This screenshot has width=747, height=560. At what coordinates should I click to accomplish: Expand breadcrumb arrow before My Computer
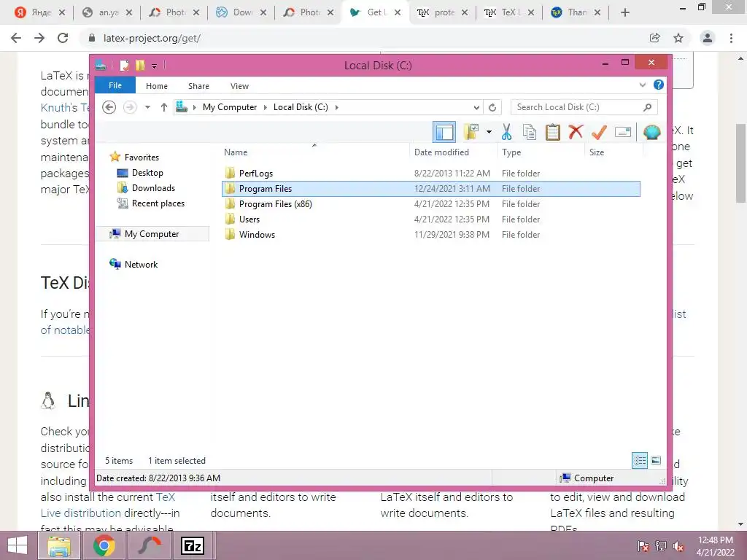pyautogui.click(x=194, y=107)
